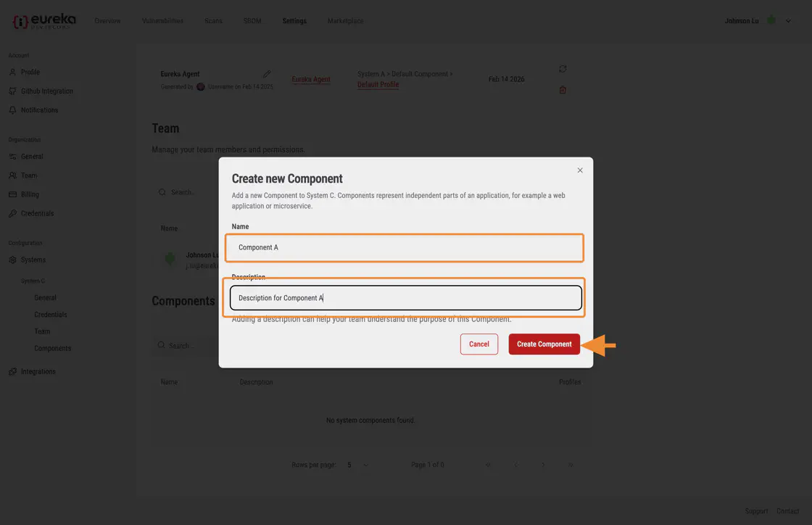812x525 pixels.
Task: Click the refresh icon for Eureka Agent
Action: [563, 69]
